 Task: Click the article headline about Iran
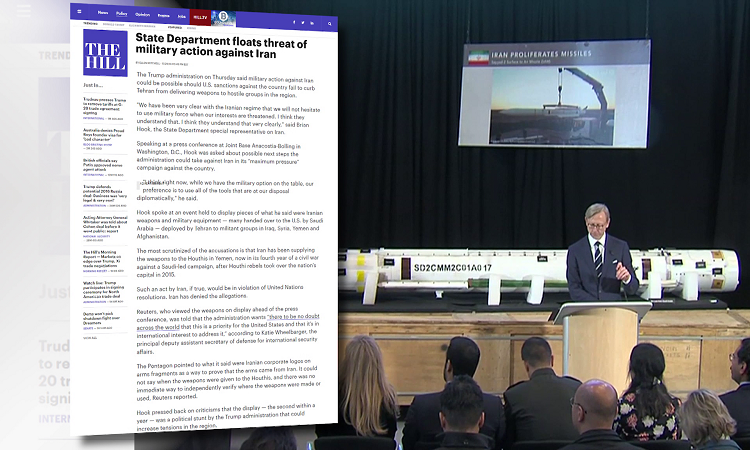click(x=221, y=46)
